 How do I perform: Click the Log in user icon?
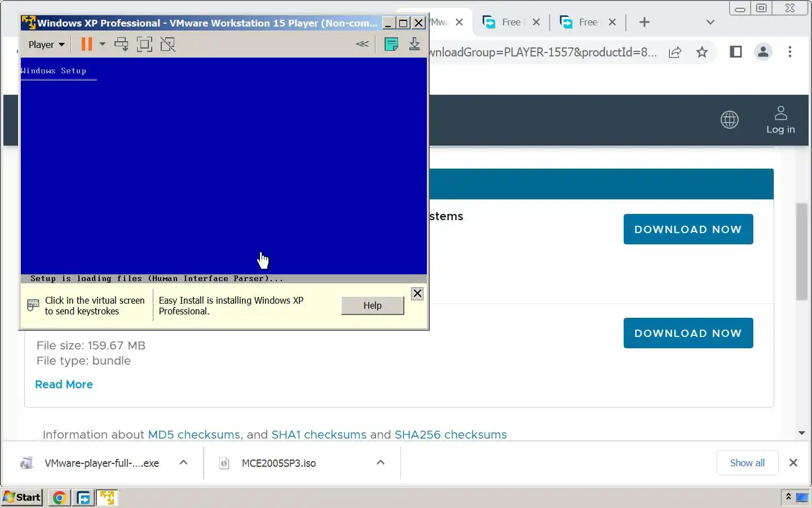click(780, 120)
